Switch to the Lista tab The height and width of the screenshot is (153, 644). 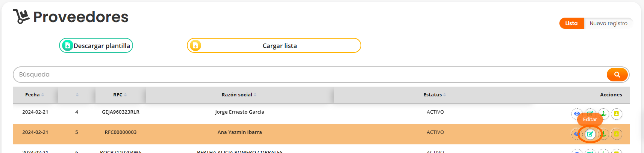tap(571, 23)
